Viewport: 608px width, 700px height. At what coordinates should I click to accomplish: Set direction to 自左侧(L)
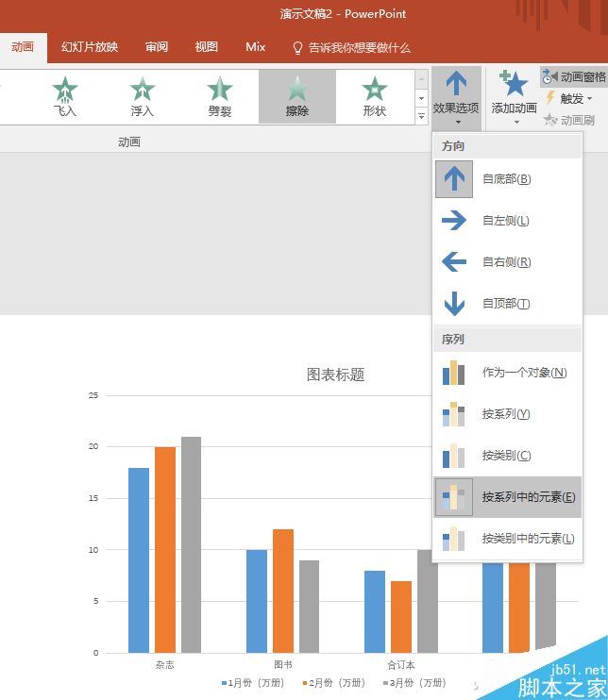point(508,221)
